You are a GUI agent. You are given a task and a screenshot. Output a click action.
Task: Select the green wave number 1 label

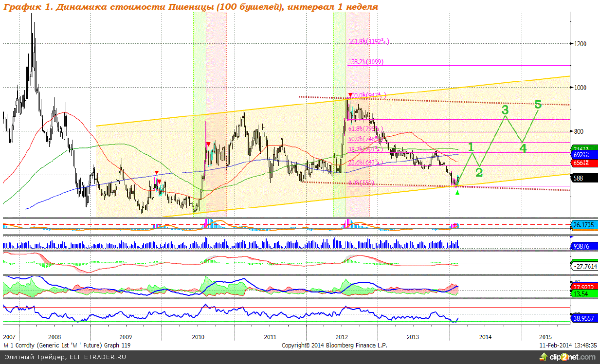[x=470, y=147]
